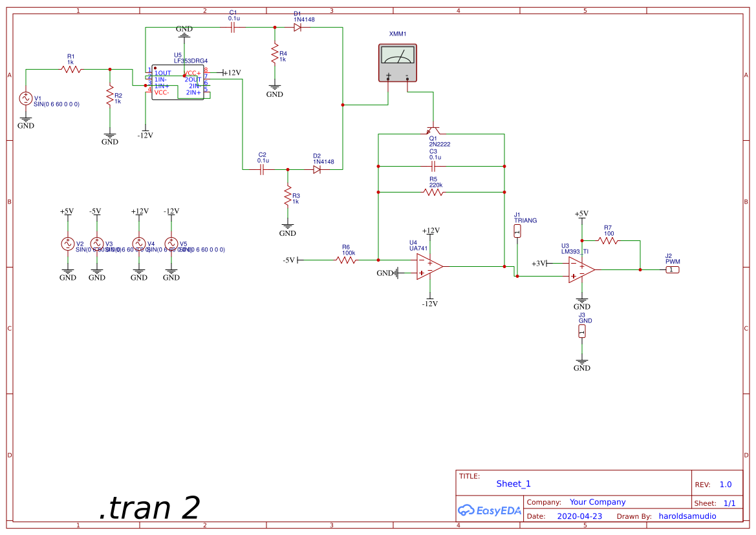Screen dimensions: 756x535
Task: Select diode D1 1N4148
Action: click(297, 28)
